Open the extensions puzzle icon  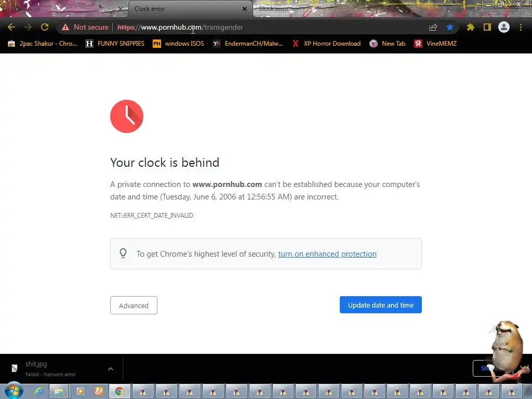tap(471, 27)
